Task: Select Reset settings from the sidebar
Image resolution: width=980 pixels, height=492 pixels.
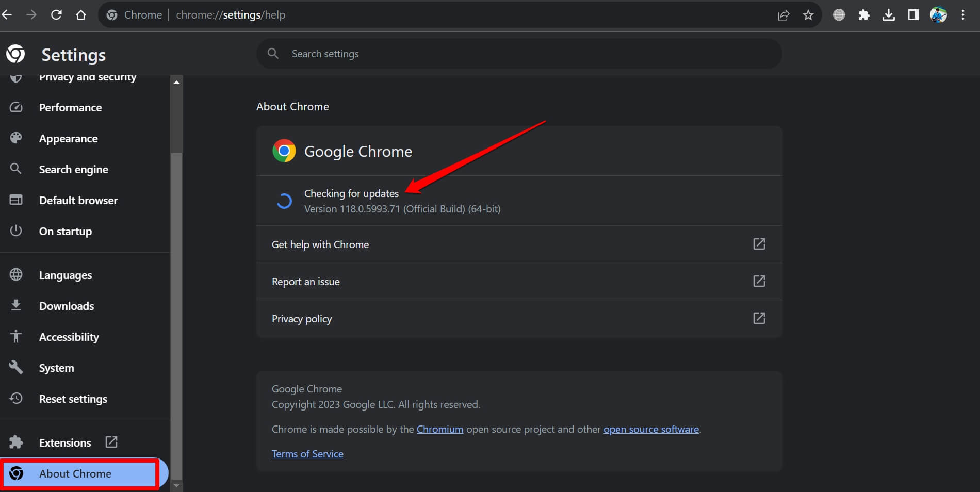Action: (73, 398)
